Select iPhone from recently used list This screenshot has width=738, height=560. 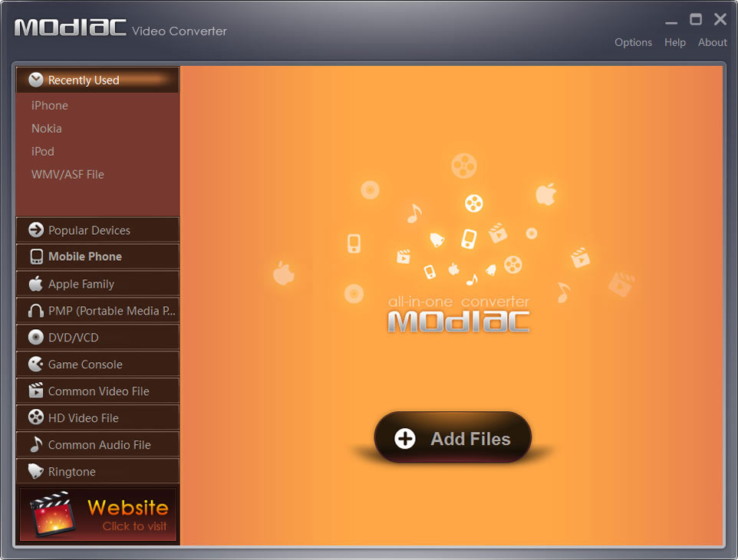click(x=50, y=106)
